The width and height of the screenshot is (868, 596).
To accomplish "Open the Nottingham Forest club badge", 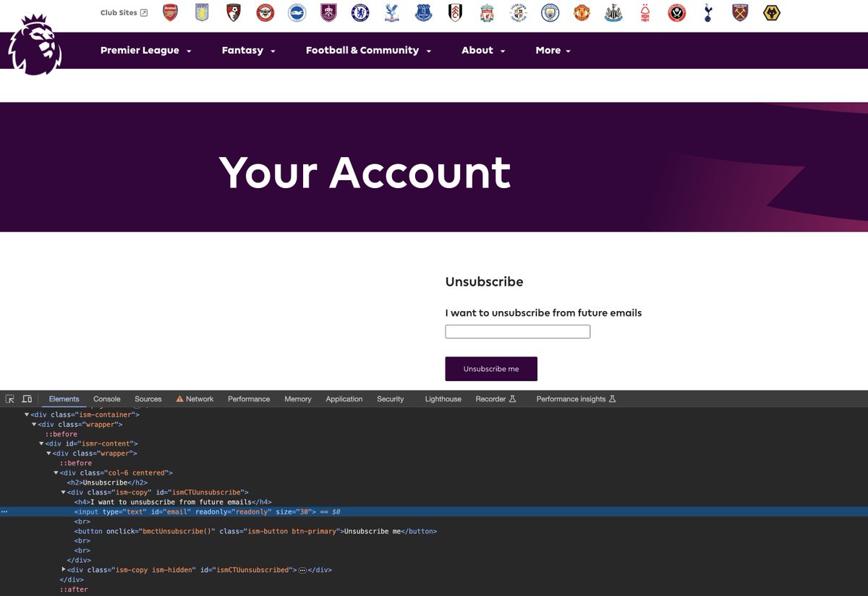I will [645, 12].
